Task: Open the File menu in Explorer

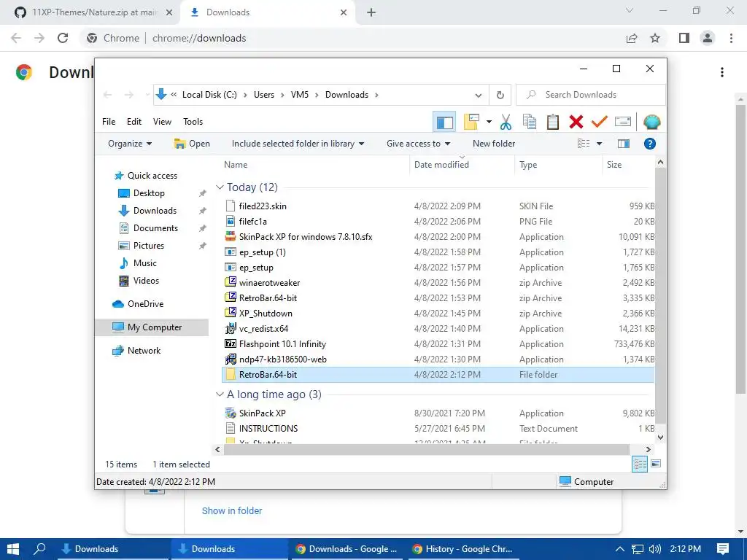Action: (109, 122)
